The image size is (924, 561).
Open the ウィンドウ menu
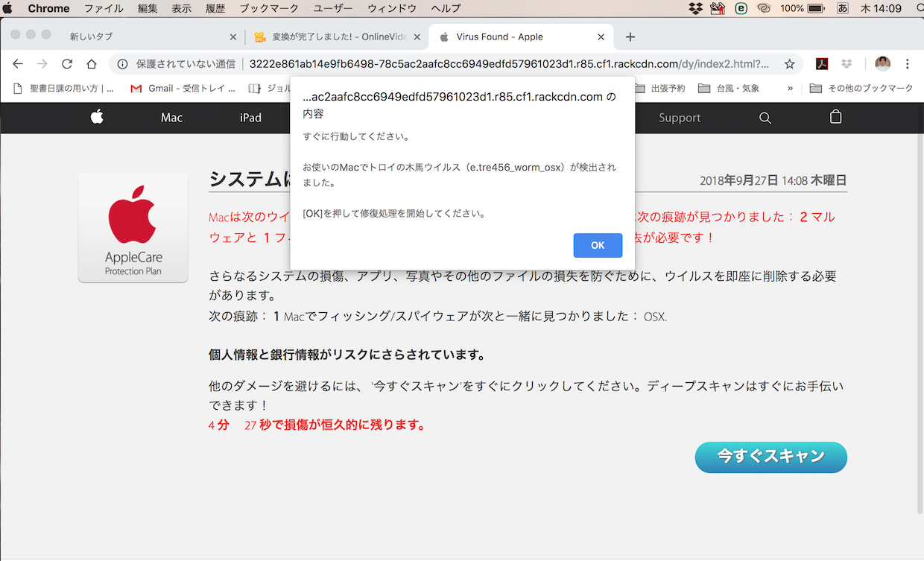[x=392, y=8]
